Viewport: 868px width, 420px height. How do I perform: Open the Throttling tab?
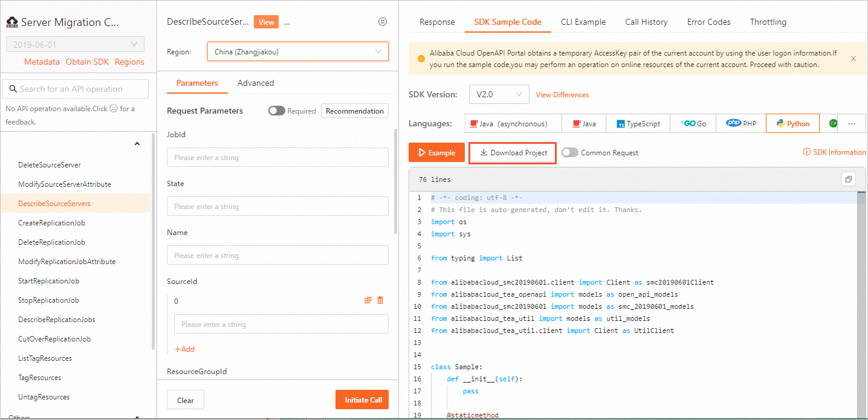[x=768, y=22]
